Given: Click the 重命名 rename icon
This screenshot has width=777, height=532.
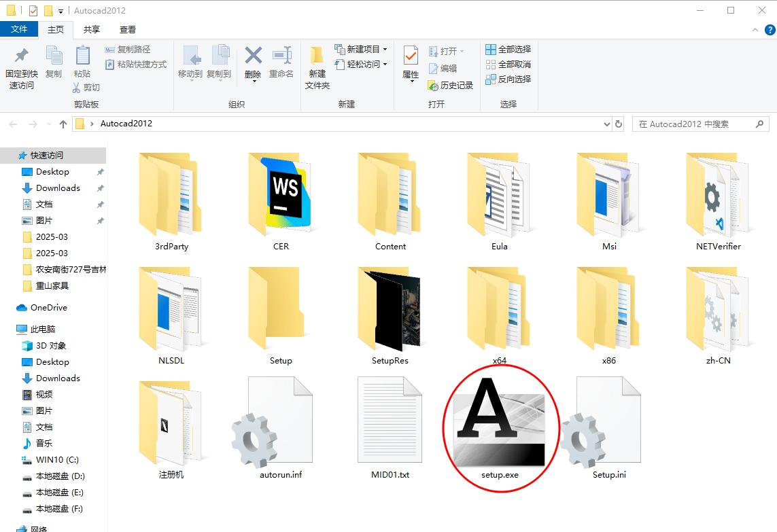Looking at the screenshot, I should (x=281, y=56).
